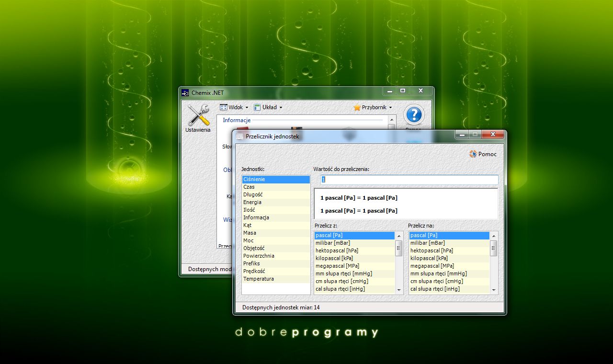
Task: Select Ciśnienie in the Jednostki list
Action: point(276,179)
